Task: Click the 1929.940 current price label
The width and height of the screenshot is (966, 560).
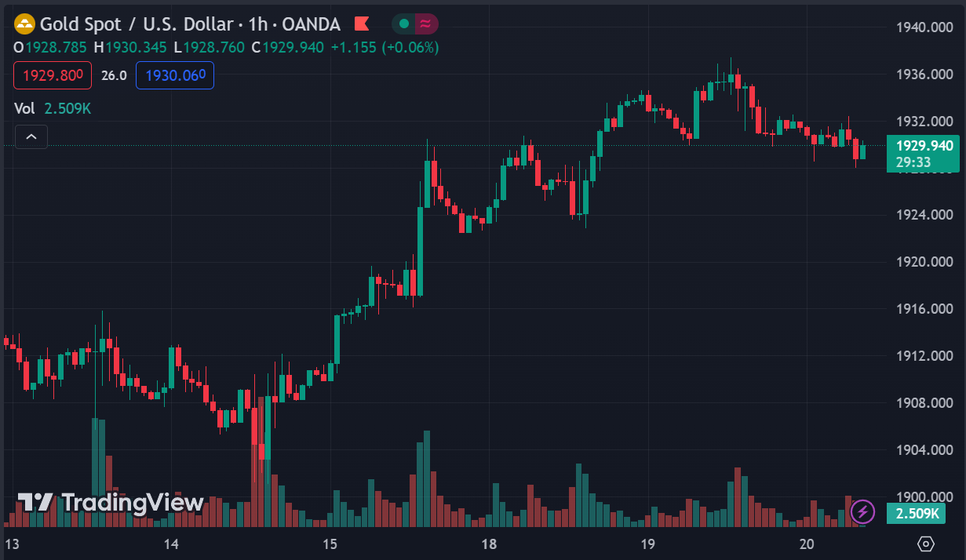Action: (924, 146)
